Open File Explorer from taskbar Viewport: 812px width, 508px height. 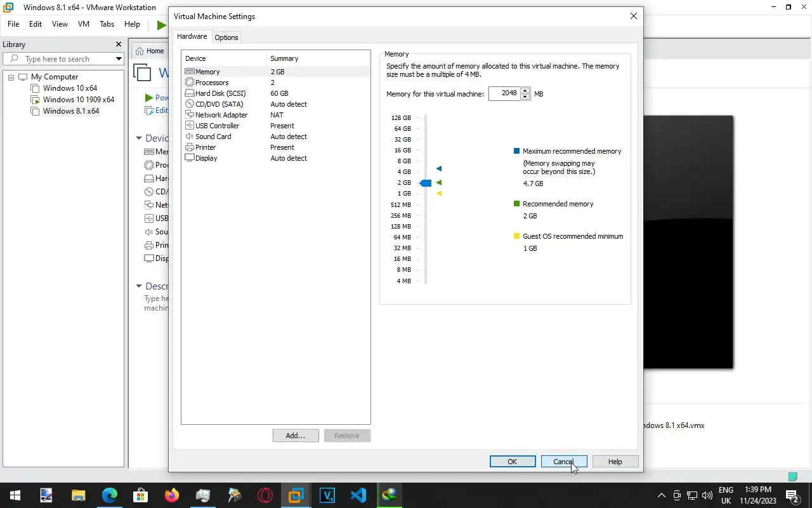click(x=78, y=495)
